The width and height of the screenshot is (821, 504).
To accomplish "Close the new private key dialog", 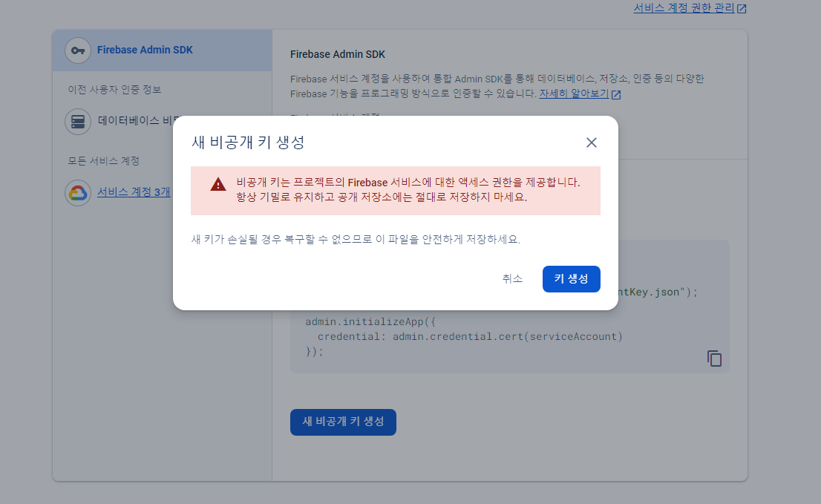I will pos(591,143).
